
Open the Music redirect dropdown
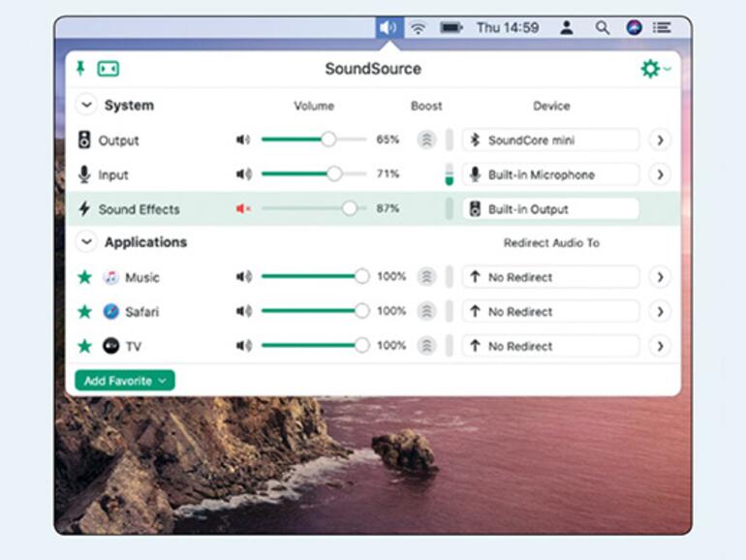(550, 277)
